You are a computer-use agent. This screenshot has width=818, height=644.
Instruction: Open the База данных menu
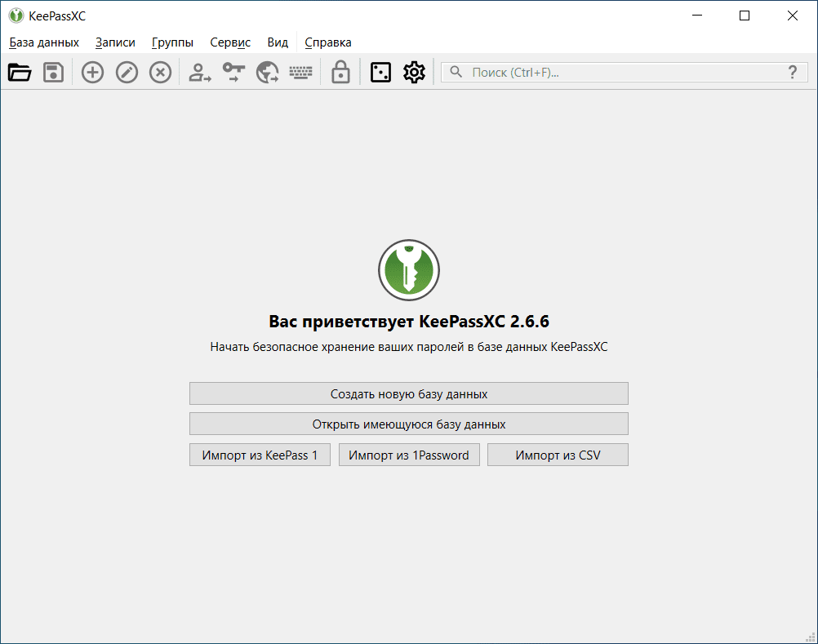pyautogui.click(x=44, y=42)
